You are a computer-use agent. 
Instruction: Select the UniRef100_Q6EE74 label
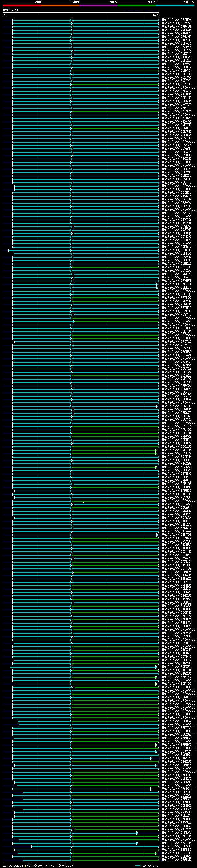176,809
